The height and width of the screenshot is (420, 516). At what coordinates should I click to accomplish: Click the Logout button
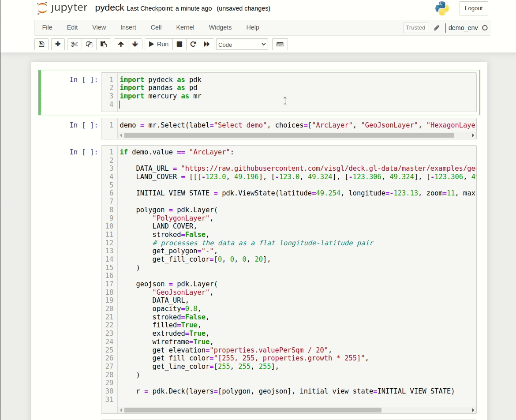click(474, 8)
